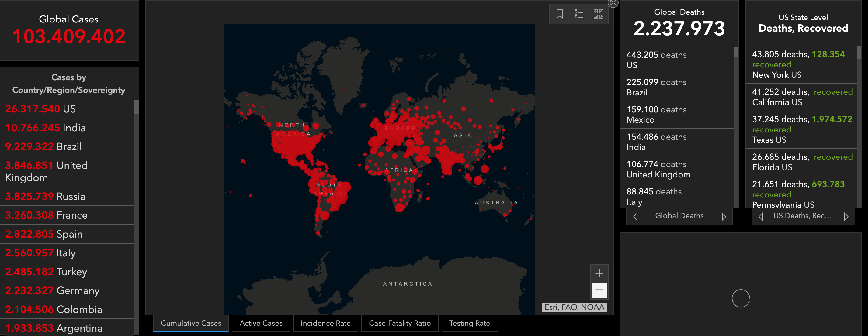The height and width of the screenshot is (336, 868).
Task: Zoom out of the map with minus button
Action: [x=599, y=290]
